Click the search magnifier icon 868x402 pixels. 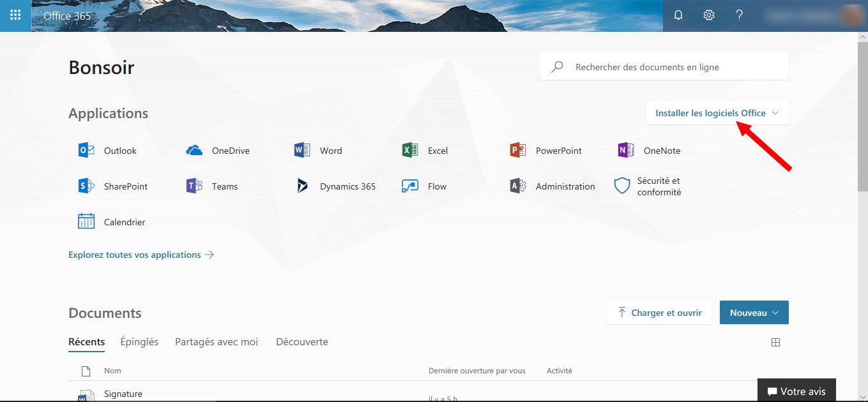pos(557,66)
